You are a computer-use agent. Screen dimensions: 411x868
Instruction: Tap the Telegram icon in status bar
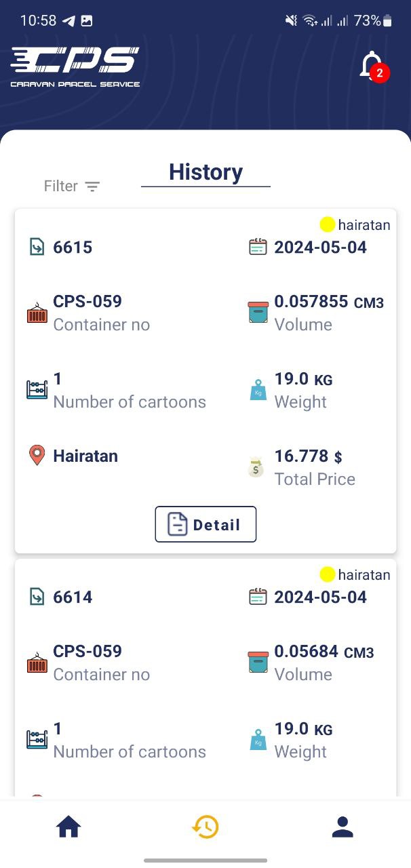click(68, 21)
